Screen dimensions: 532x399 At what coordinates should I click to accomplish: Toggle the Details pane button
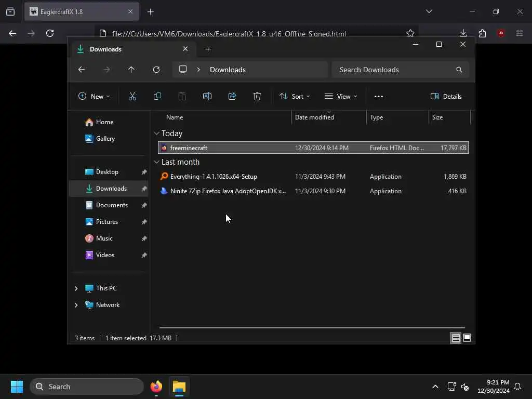click(x=446, y=96)
